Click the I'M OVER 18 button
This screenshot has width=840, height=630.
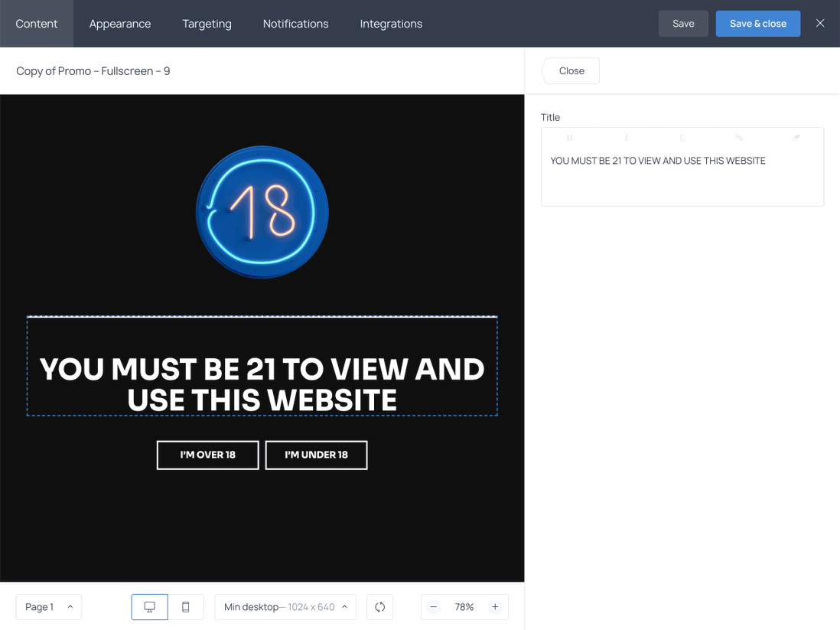click(207, 455)
